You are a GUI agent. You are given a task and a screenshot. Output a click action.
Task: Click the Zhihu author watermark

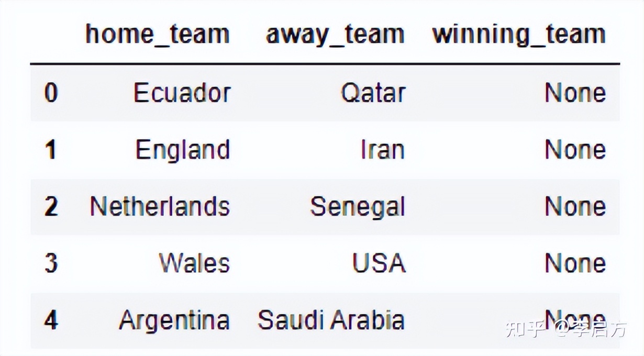(565, 329)
